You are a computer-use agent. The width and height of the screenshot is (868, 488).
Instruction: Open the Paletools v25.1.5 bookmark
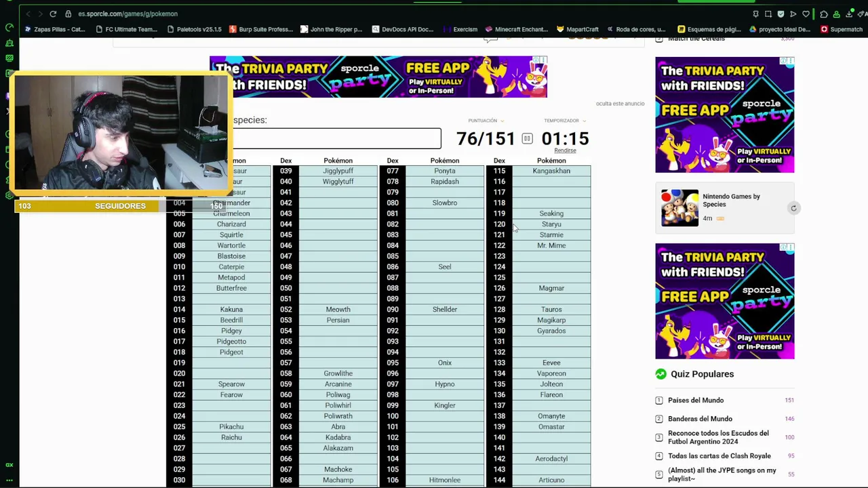coord(195,29)
